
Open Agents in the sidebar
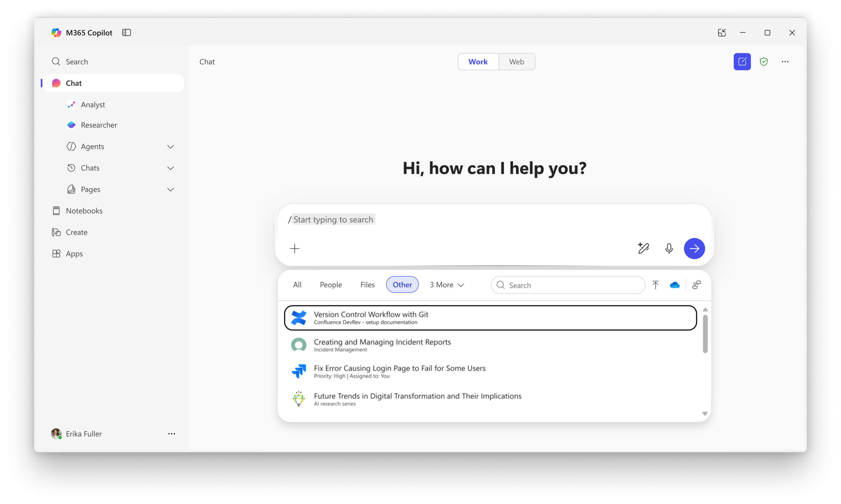tap(92, 146)
